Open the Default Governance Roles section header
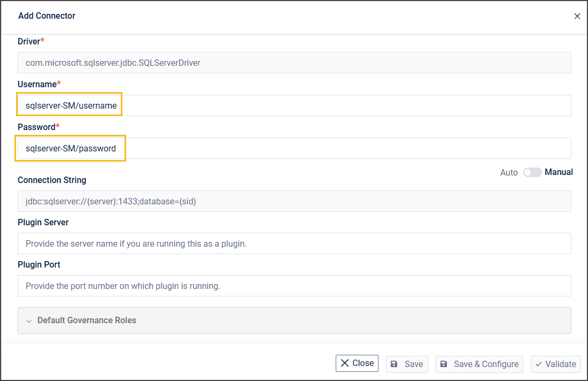Viewport: 588px width, 381px height. coord(294,321)
